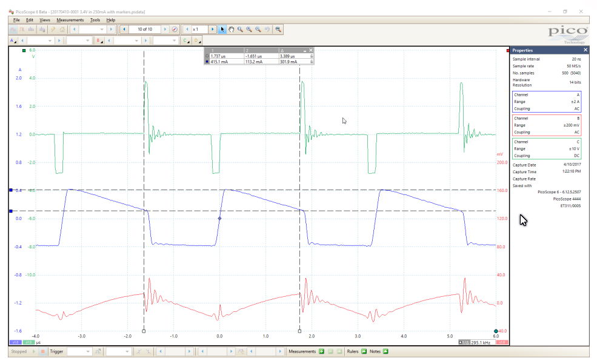Open Channel C options button
Viewport: 597px width, 364px height.
click(186, 41)
